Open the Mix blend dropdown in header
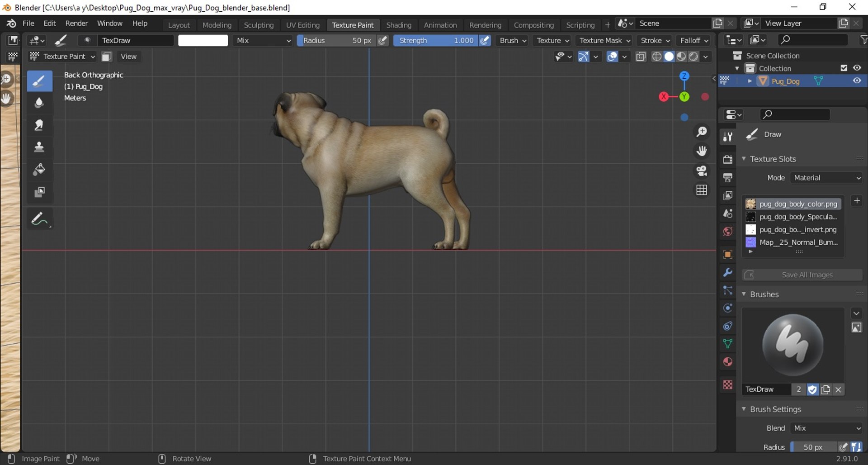 click(x=264, y=40)
